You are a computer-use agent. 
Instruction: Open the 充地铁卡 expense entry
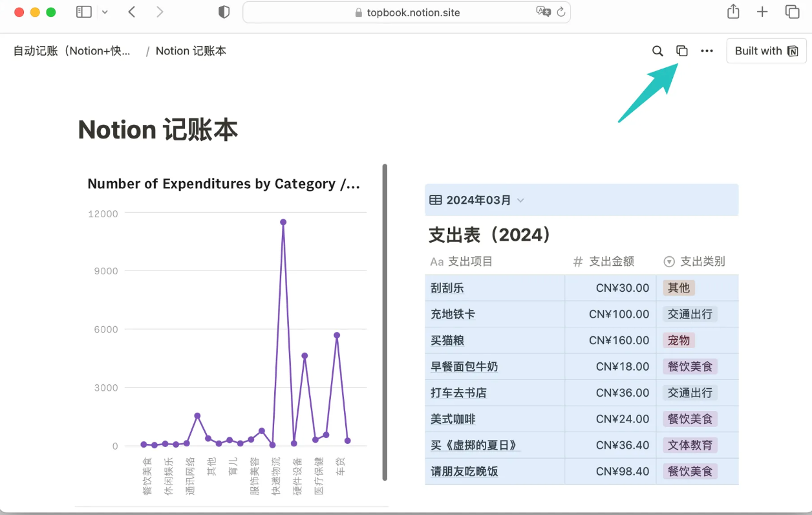[453, 314]
